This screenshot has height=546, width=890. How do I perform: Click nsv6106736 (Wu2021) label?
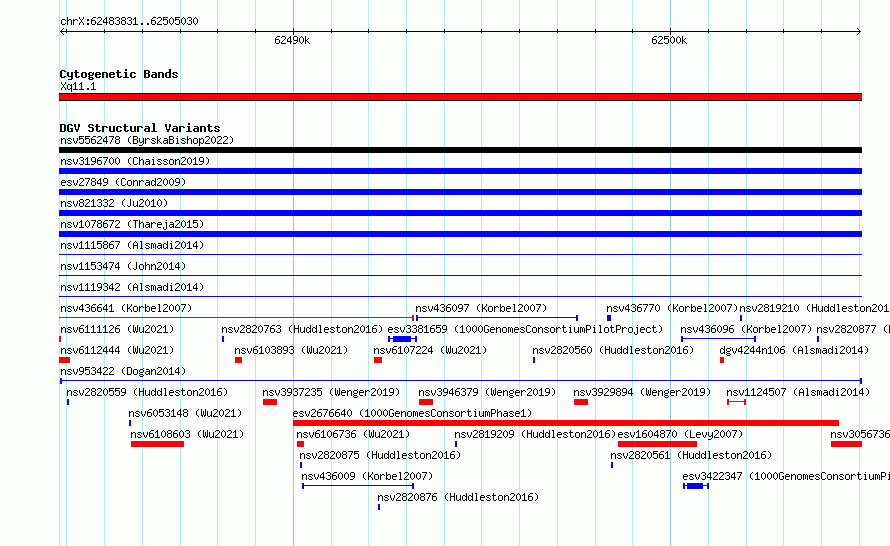coord(353,434)
